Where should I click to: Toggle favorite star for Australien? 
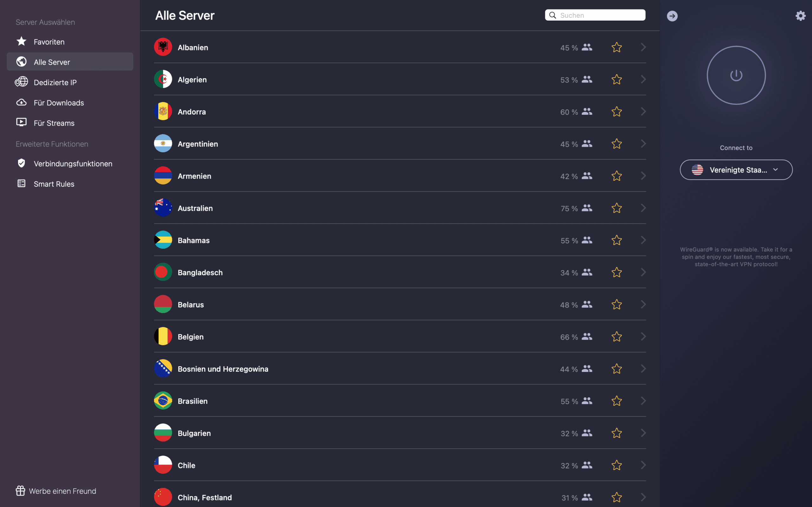[617, 208]
